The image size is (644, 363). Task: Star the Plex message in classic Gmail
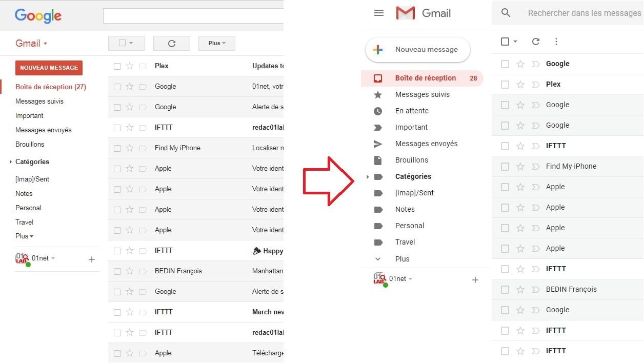click(x=130, y=66)
